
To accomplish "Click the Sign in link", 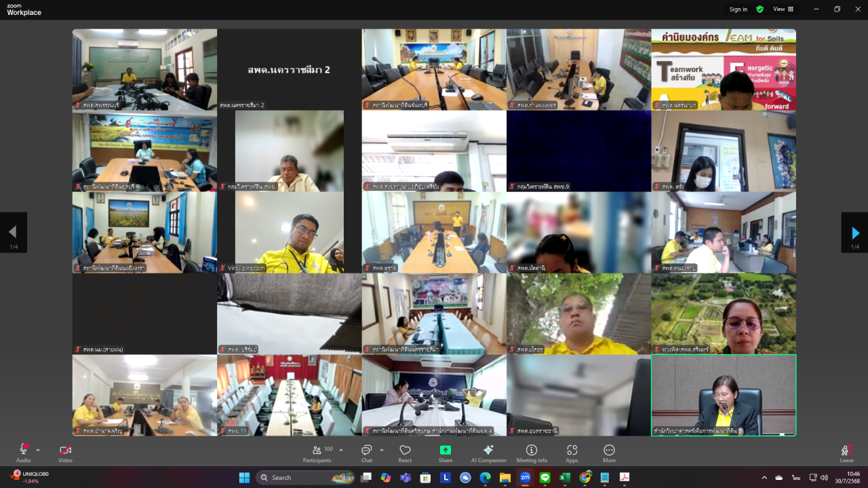I will (x=738, y=10).
